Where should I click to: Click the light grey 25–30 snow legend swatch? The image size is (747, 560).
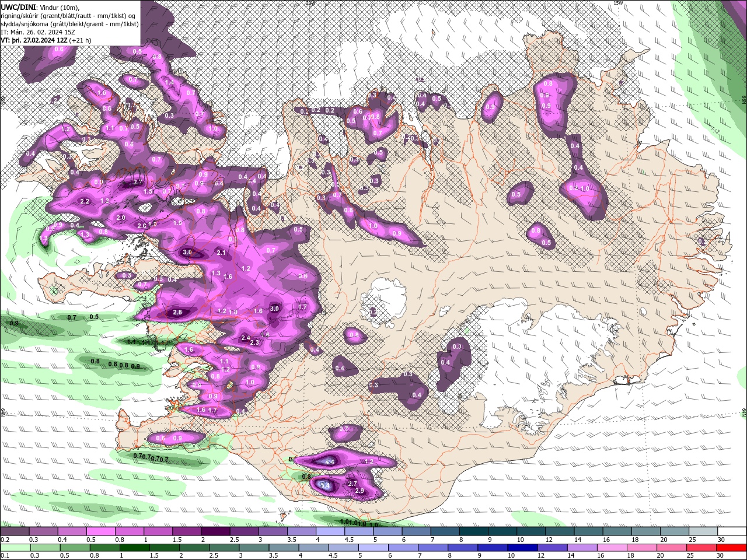coord(703,531)
